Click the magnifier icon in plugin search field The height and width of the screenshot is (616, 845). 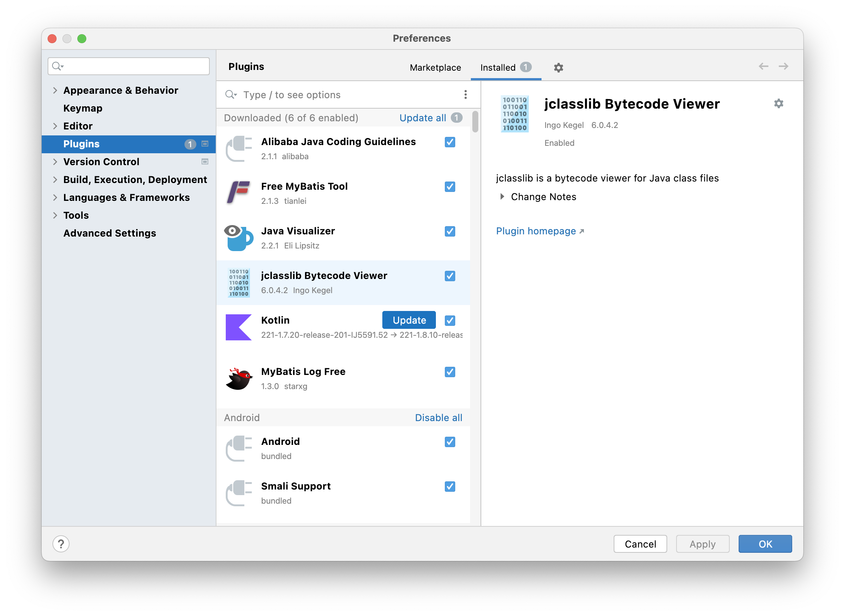pyautogui.click(x=231, y=94)
